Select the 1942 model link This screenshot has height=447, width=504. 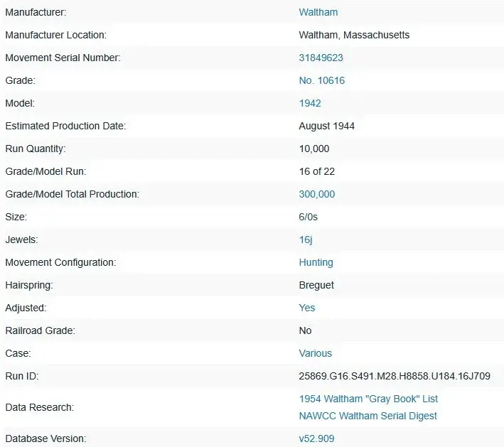[x=310, y=103]
